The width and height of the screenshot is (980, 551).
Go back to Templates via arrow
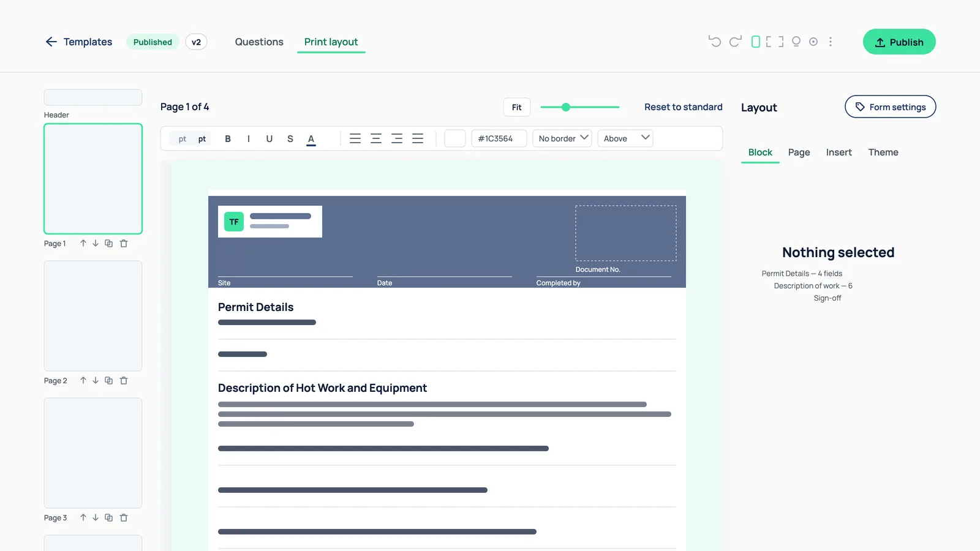click(51, 42)
